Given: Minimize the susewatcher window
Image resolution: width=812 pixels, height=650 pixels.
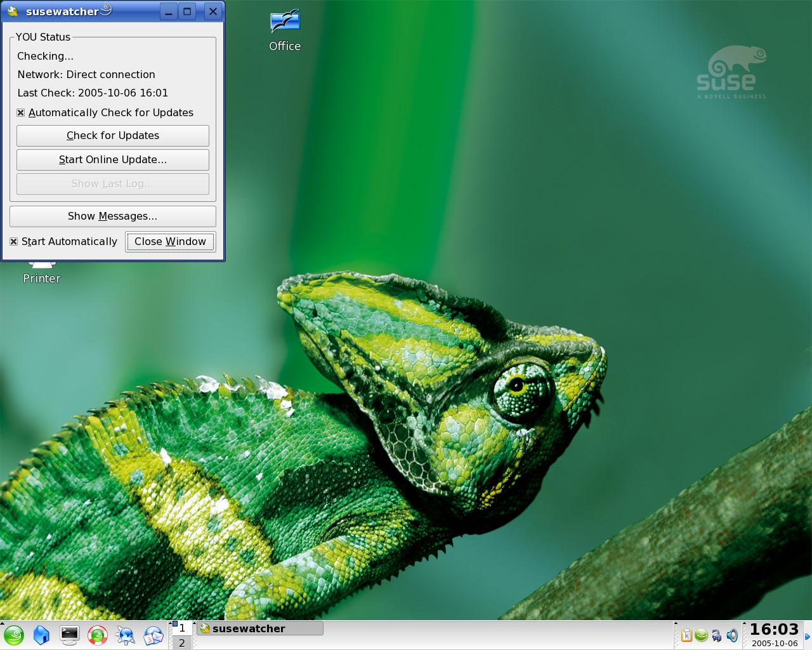Looking at the screenshot, I should coord(168,11).
